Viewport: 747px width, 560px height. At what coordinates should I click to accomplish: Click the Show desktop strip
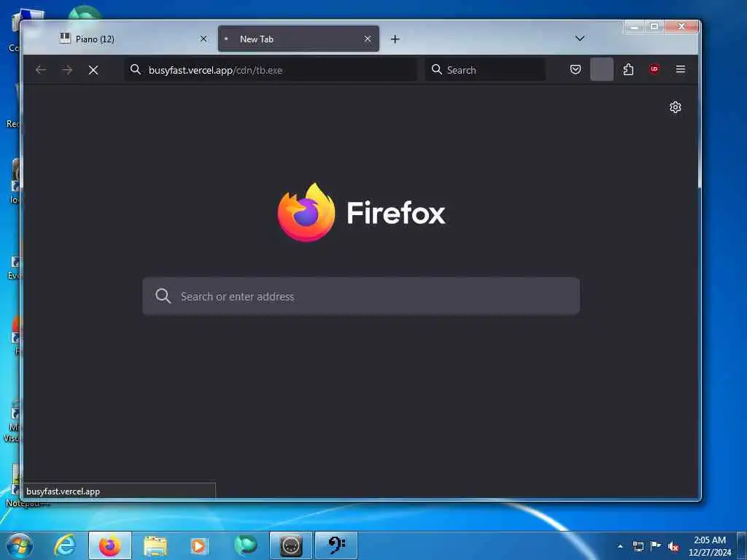(x=742, y=545)
